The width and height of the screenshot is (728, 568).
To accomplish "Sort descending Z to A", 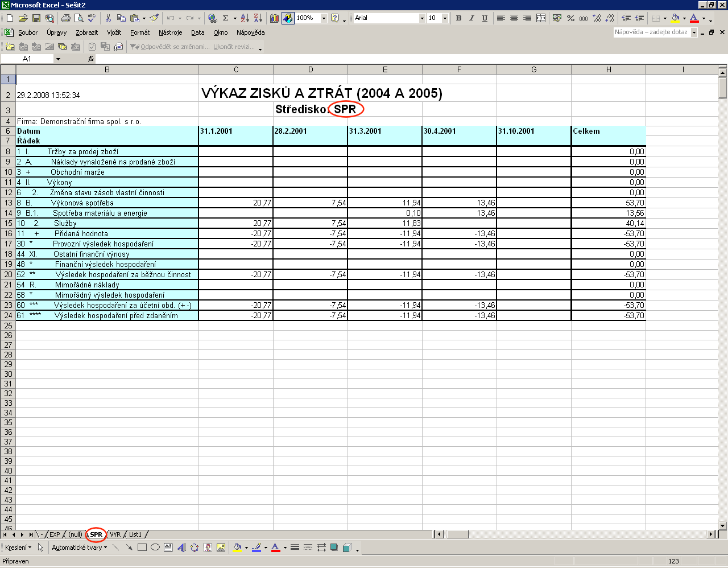I will 258,18.
